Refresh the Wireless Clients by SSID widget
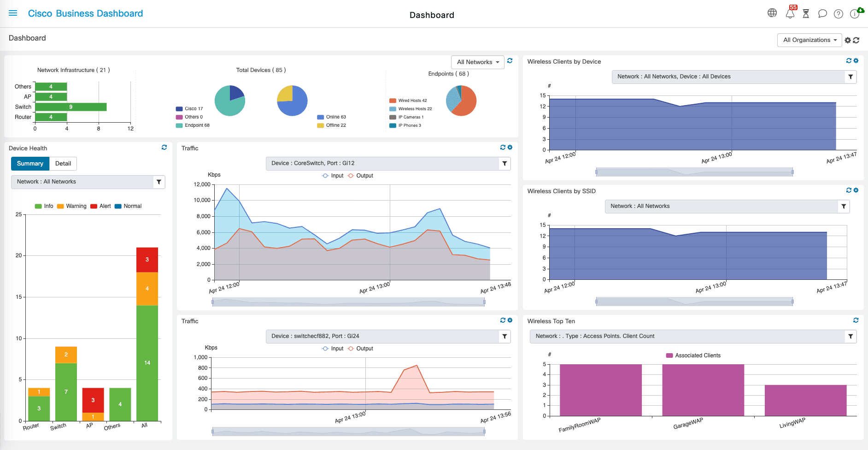Image resolution: width=868 pixels, height=450 pixels. click(849, 190)
